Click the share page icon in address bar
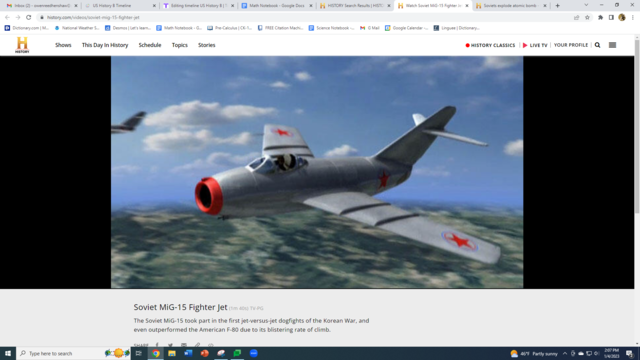 (x=576, y=18)
